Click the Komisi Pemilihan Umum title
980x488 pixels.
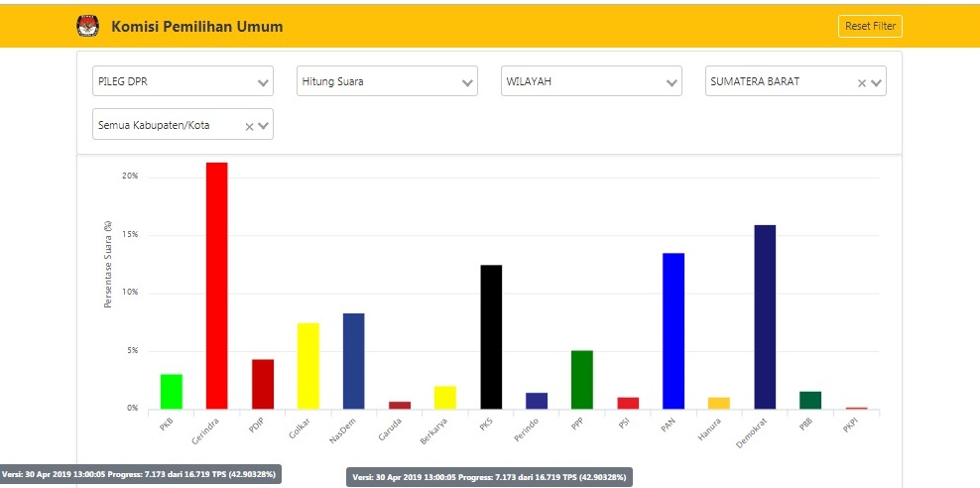196,27
